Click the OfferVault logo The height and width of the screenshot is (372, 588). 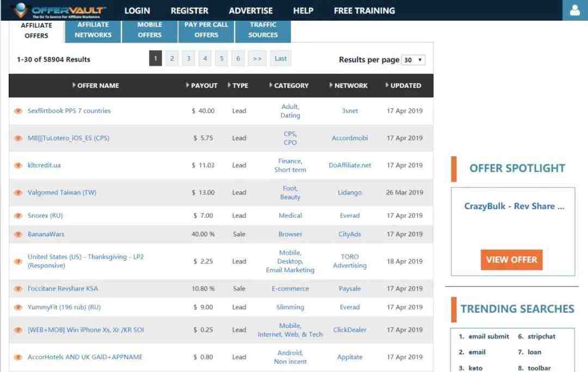click(60, 10)
